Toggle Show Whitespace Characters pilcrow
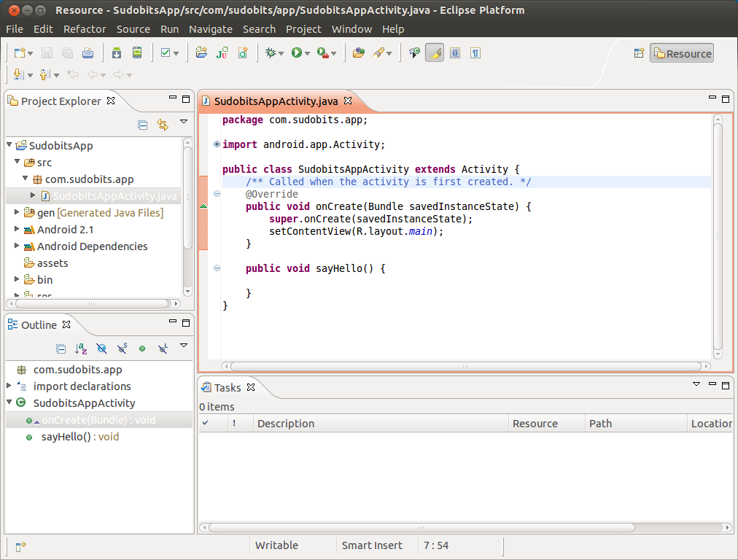 point(475,53)
